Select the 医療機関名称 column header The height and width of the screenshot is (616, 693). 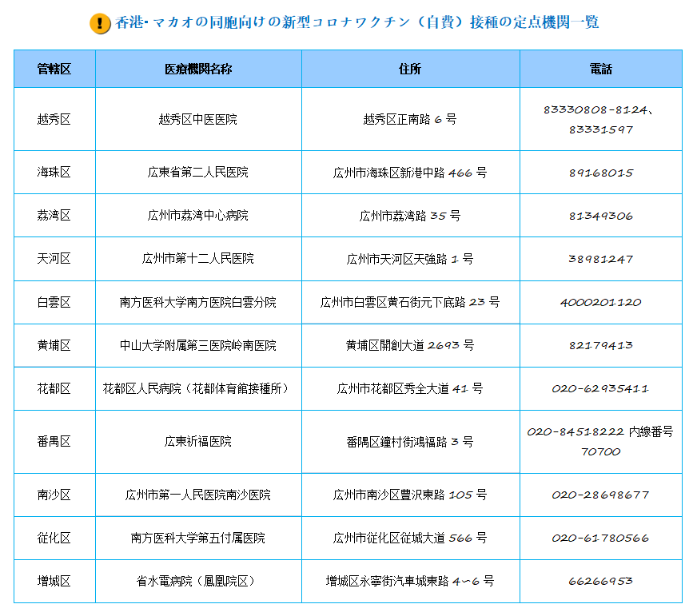click(198, 69)
